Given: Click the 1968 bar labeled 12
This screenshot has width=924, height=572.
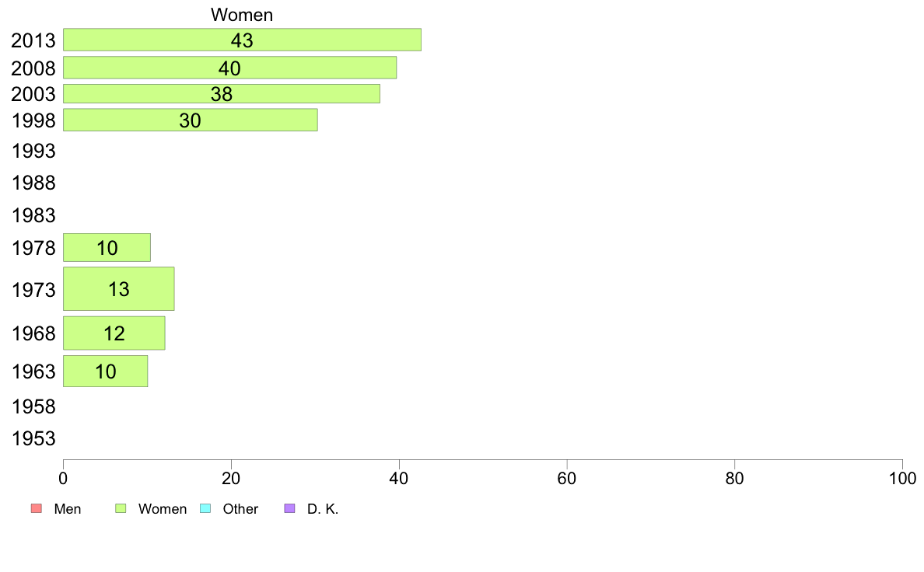Looking at the screenshot, I should [x=114, y=333].
